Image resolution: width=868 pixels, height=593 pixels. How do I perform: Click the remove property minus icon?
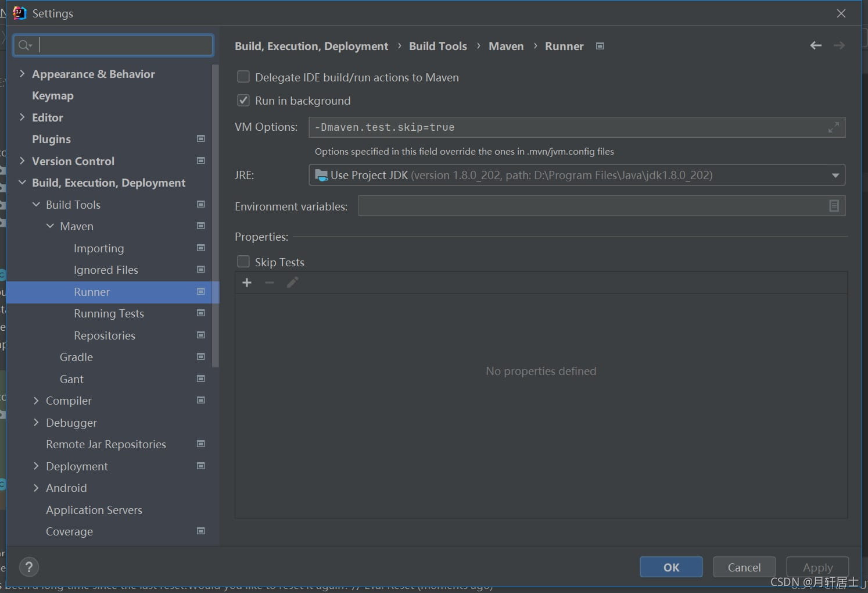270,283
